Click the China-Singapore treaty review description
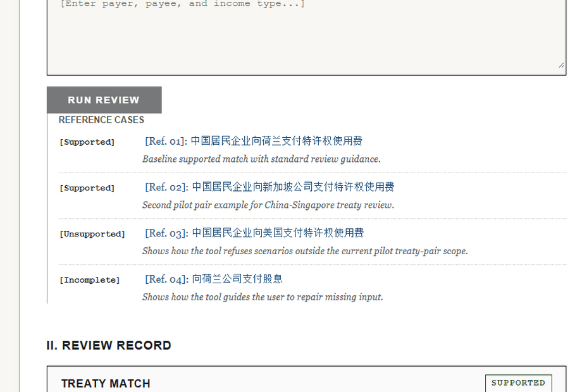582x392 pixels. (268, 205)
